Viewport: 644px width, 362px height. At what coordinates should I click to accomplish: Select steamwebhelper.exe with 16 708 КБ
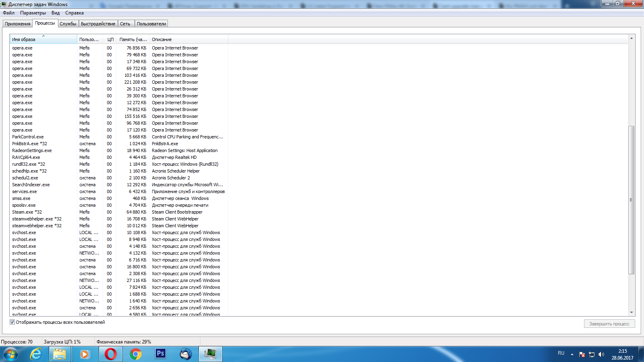pos(119,219)
